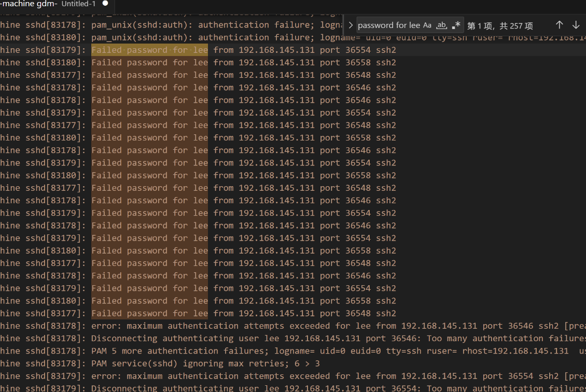
Task: Toggle Match Case (Aa) in find widget
Action: click(x=427, y=25)
